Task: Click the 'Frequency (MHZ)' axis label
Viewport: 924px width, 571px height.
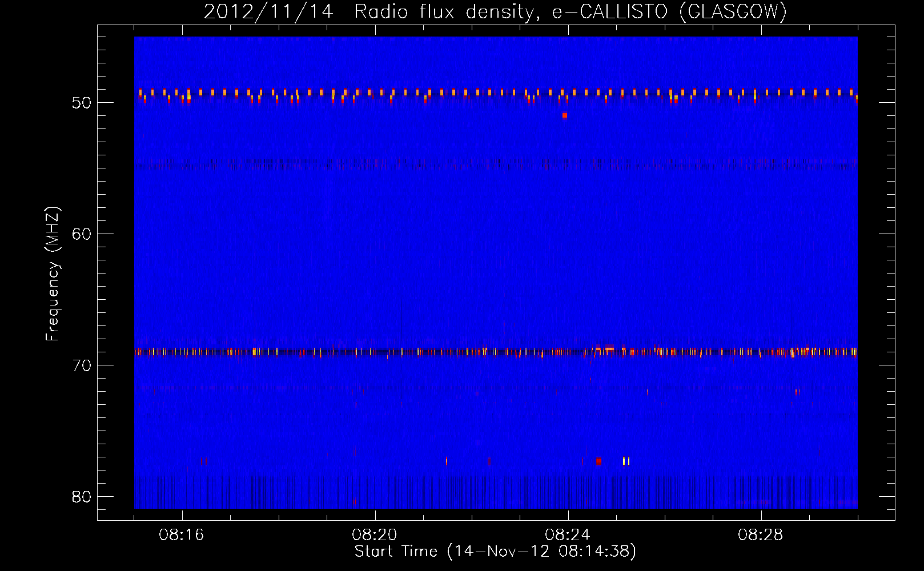Action: pyautogui.click(x=53, y=274)
